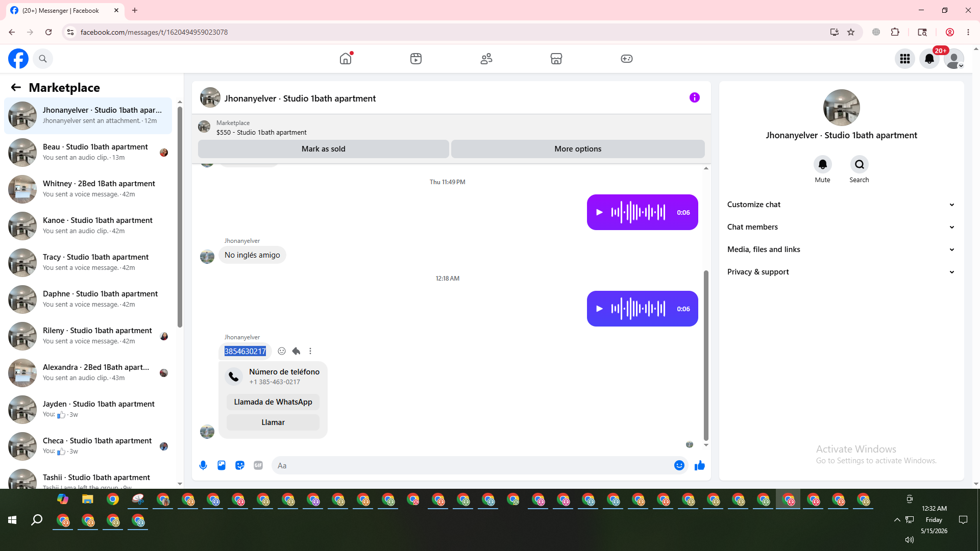This screenshot has height=551, width=980.
Task: Bookmark this page with star icon
Action: click(851, 32)
